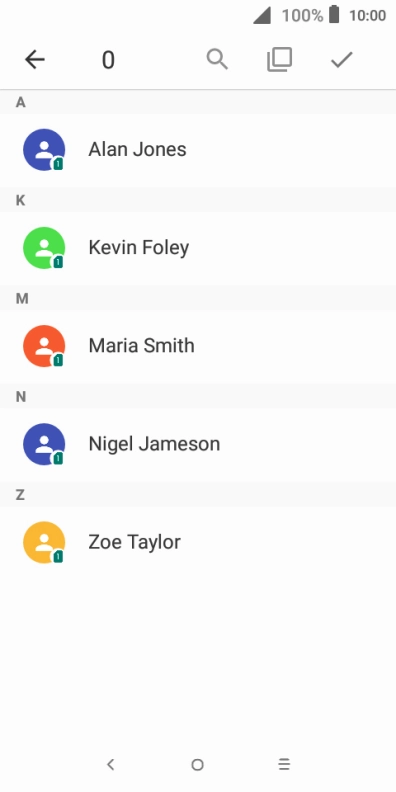Select the Kevin Foley contact
Screen dimensions: 396x792
point(198,248)
